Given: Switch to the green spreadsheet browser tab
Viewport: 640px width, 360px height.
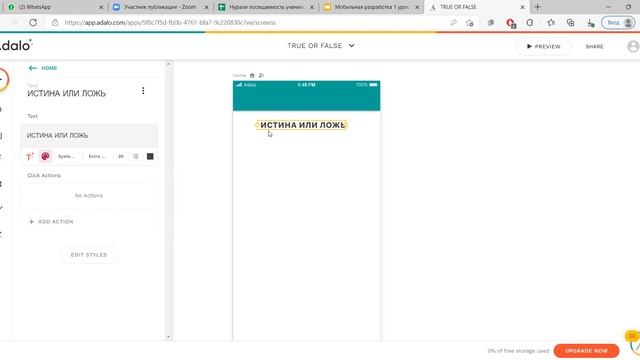Looking at the screenshot, I should pos(266,7).
